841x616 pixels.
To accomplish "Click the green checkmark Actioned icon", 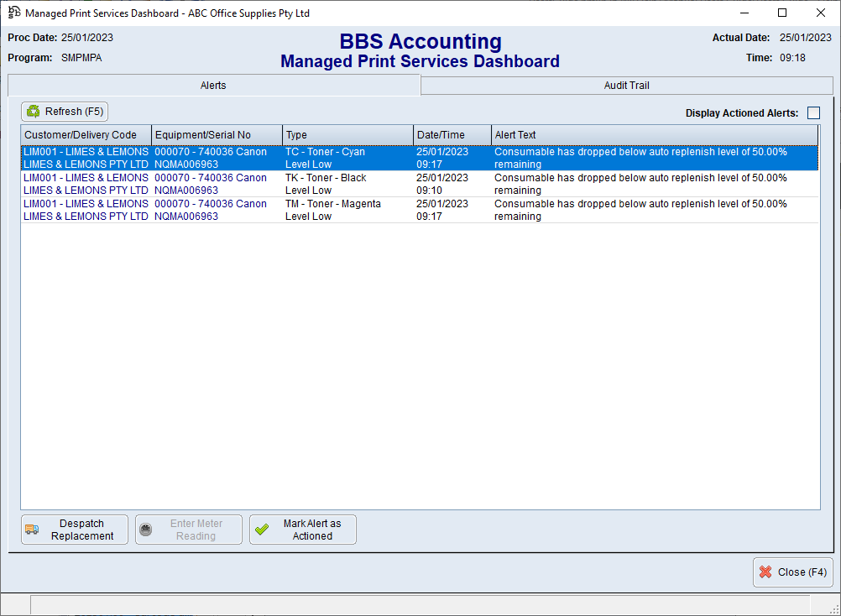I will pyautogui.click(x=262, y=530).
